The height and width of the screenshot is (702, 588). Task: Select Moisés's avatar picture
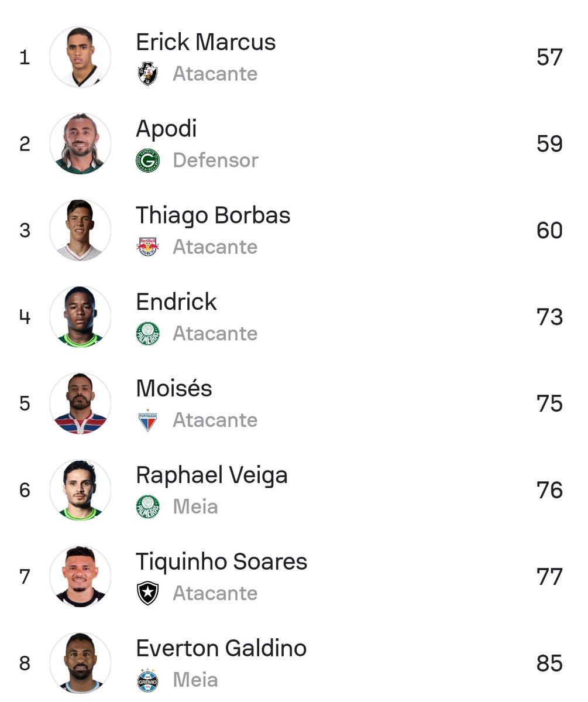[80, 404]
